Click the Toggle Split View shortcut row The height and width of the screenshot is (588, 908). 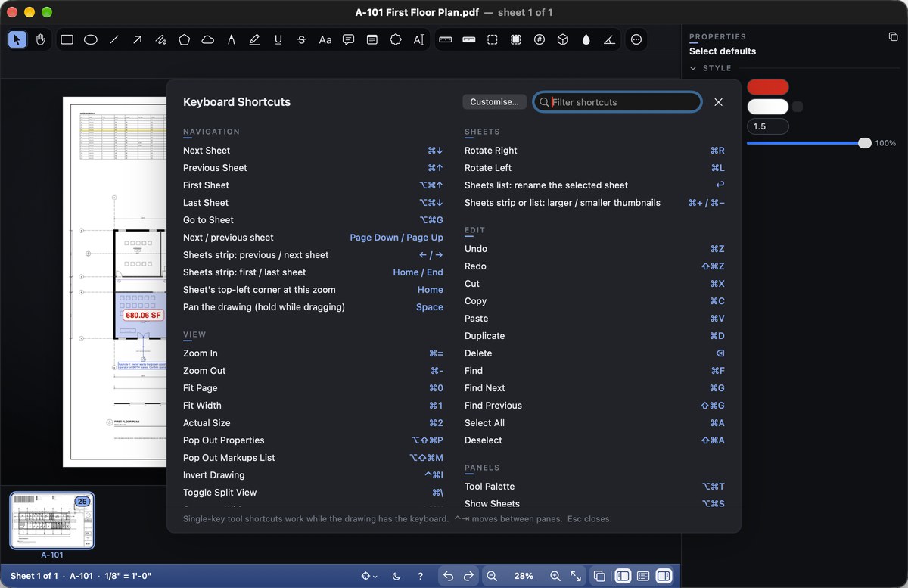click(313, 493)
